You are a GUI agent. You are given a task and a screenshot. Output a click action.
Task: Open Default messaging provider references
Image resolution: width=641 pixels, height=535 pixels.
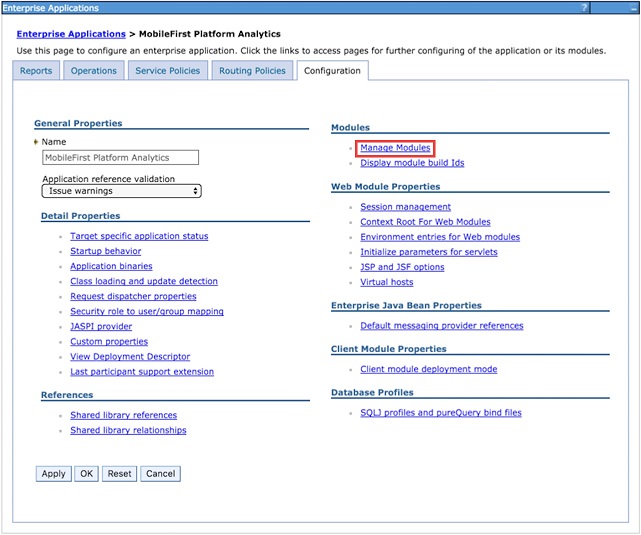[442, 326]
